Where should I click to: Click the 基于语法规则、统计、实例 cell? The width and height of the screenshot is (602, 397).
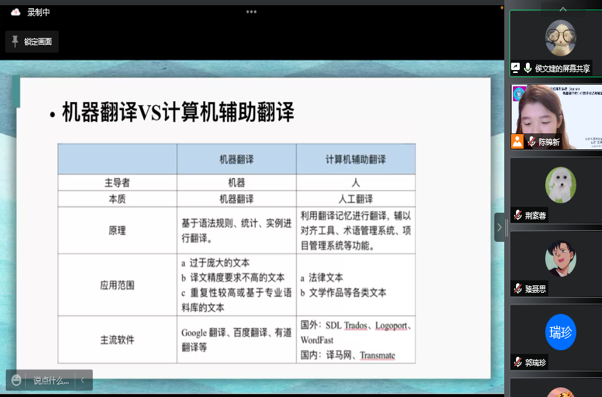(x=236, y=230)
